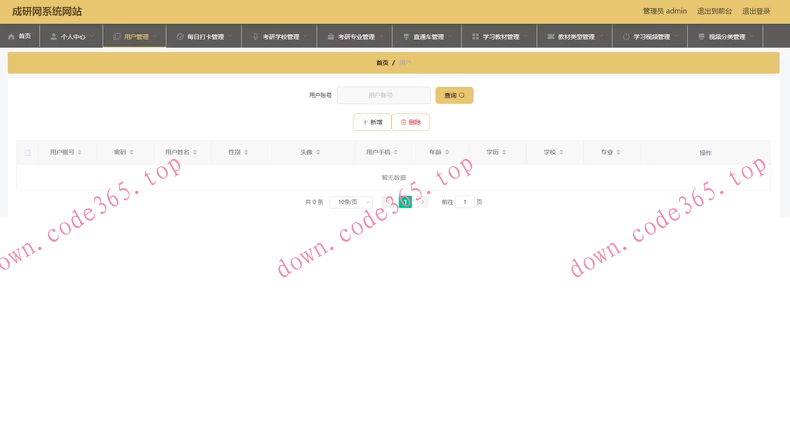Focus the 前往 page jump input

(x=465, y=202)
